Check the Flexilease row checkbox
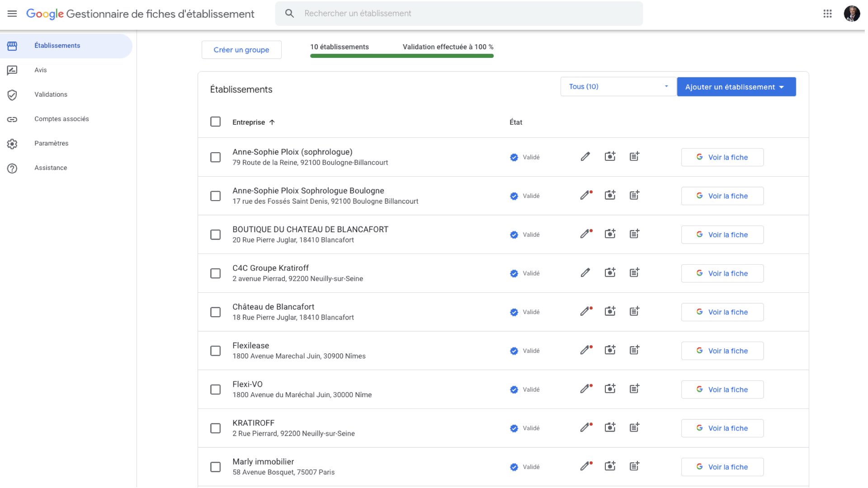The width and height of the screenshot is (868, 488). tap(216, 351)
